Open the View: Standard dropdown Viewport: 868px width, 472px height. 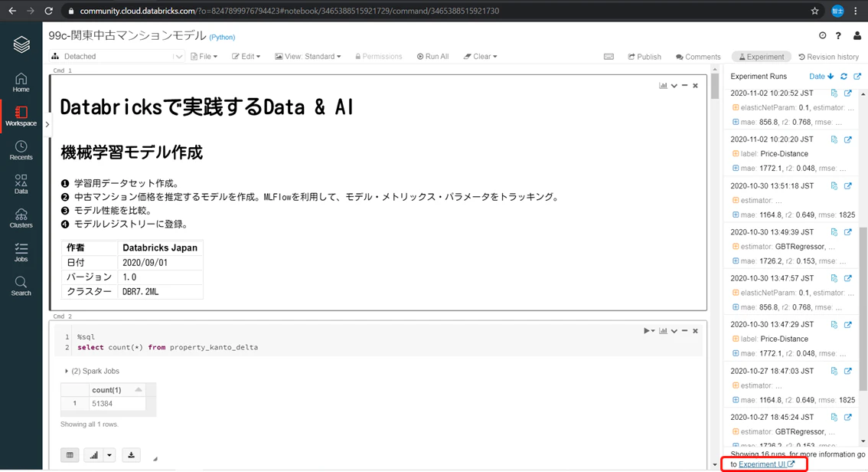[x=308, y=57]
